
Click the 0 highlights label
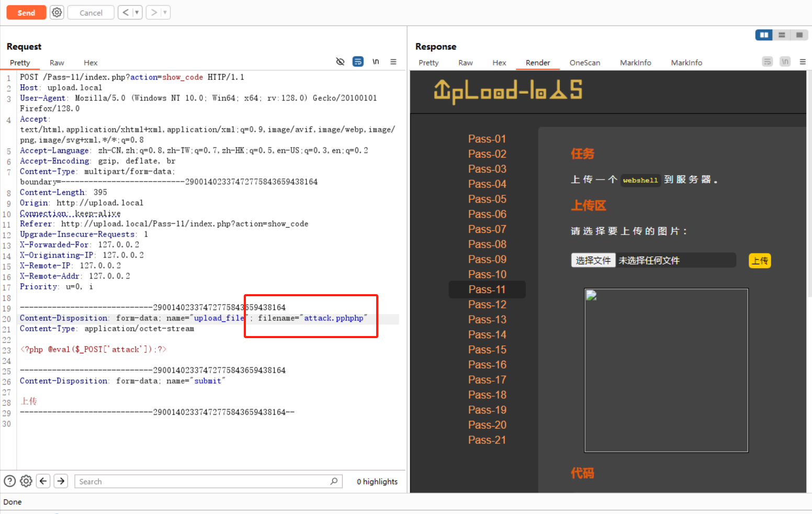(x=377, y=482)
